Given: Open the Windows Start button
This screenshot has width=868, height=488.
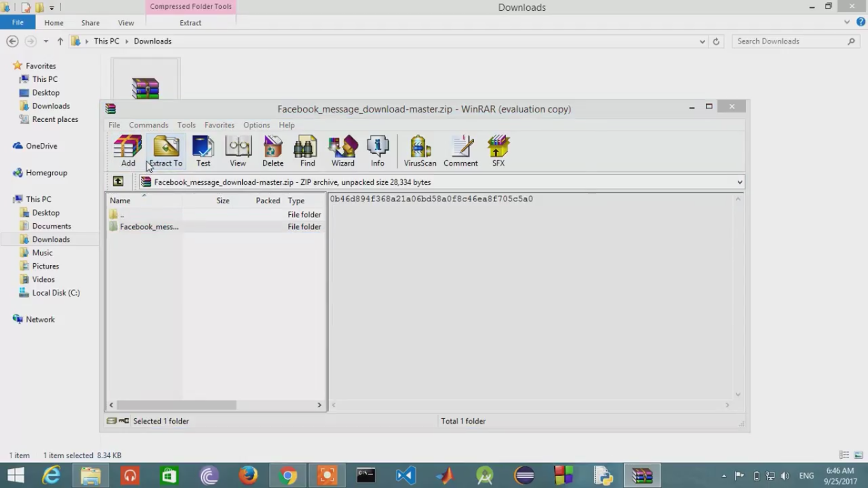Looking at the screenshot, I should (16, 475).
